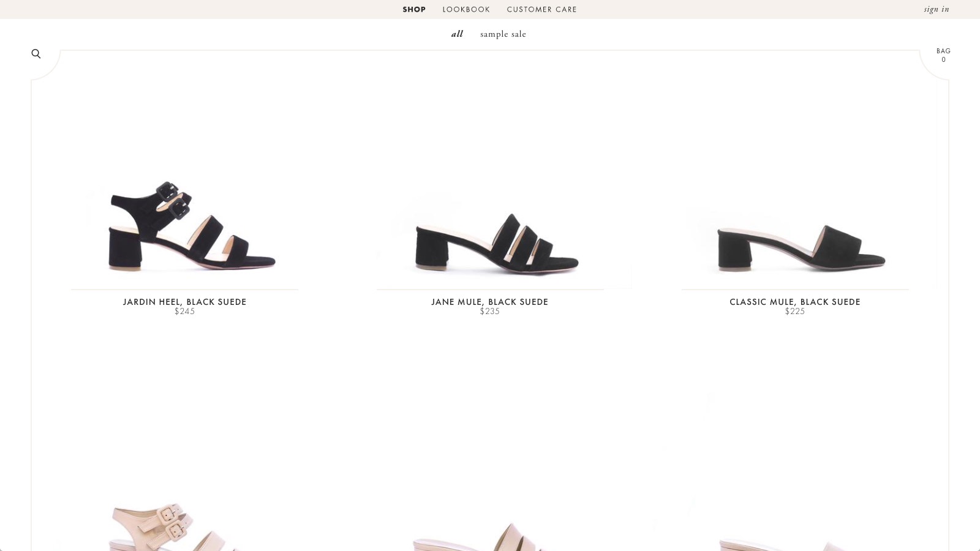
Task: Open the search magnifier icon
Action: (36, 54)
